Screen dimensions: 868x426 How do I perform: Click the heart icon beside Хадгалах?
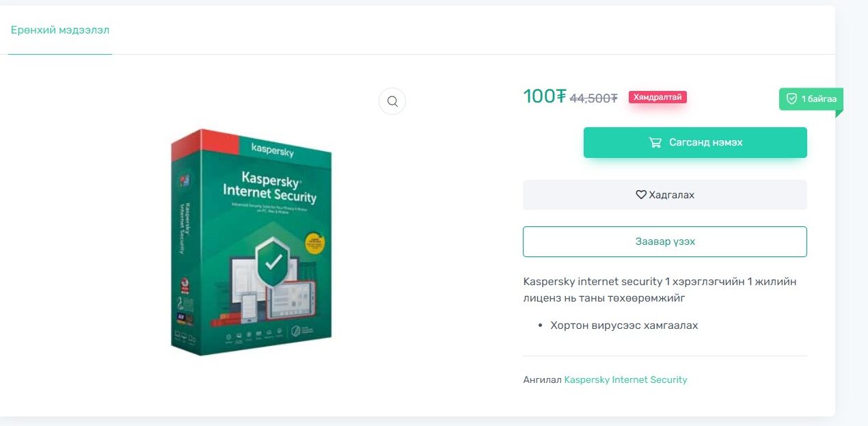click(641, 195)
